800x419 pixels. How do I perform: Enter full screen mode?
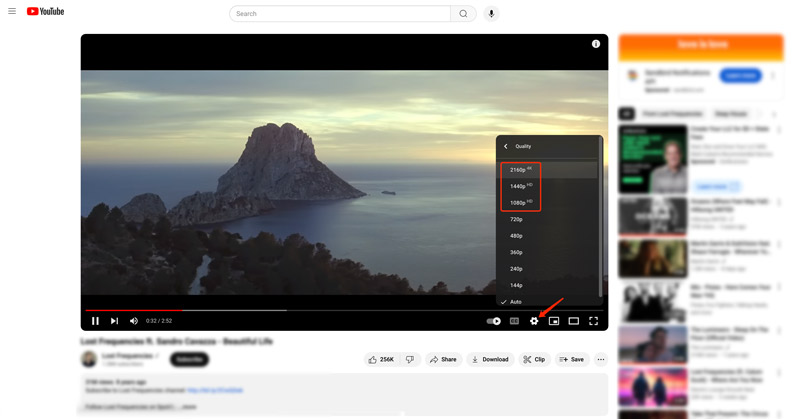click(593, 321)
